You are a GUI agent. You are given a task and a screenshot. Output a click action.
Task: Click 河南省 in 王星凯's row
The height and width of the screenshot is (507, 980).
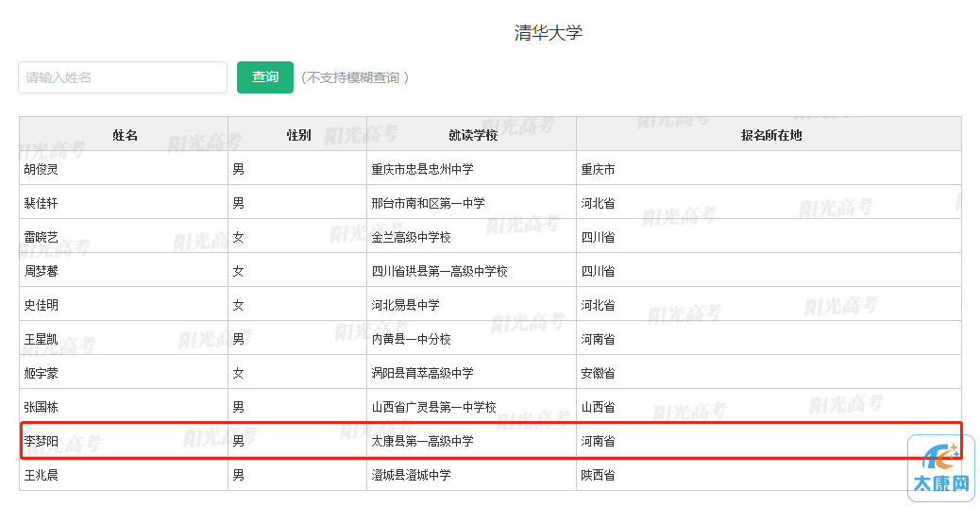599,340
